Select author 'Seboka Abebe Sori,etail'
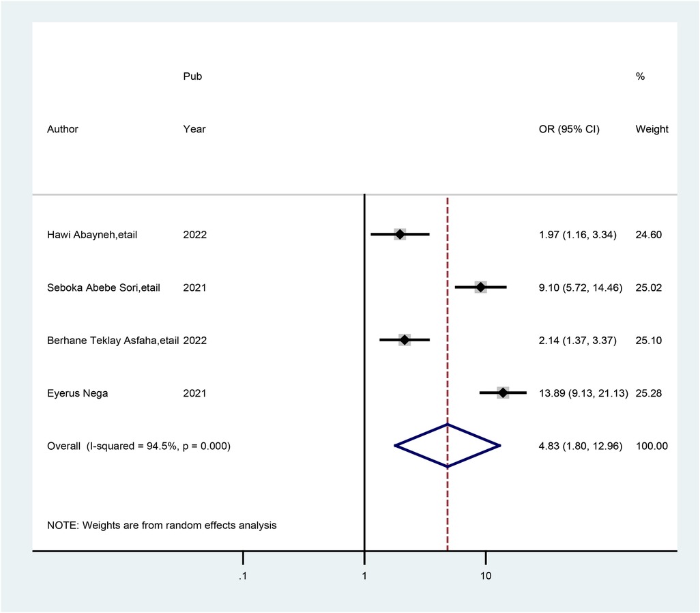Viewport: 700px width, 613px height. [x=104, y=288]
